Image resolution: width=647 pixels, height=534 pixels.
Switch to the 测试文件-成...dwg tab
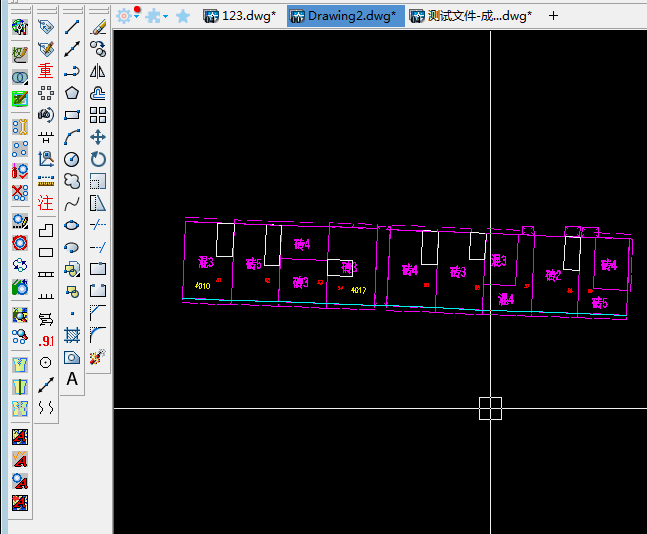click(x=471, y=16)
